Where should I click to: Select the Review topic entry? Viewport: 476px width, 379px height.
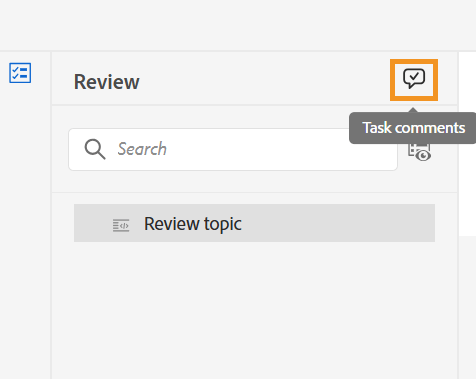tap(254, 223)
